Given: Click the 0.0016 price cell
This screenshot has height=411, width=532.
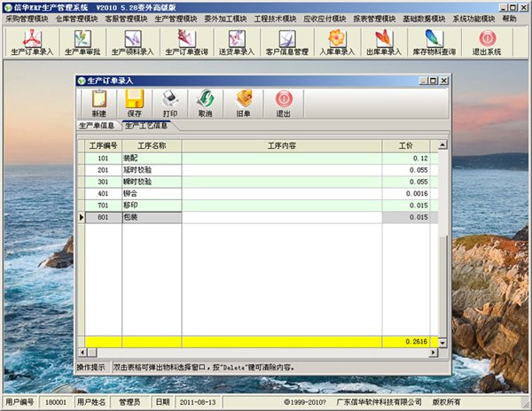Looking at the screenshot, I should (x=406, y=194).
